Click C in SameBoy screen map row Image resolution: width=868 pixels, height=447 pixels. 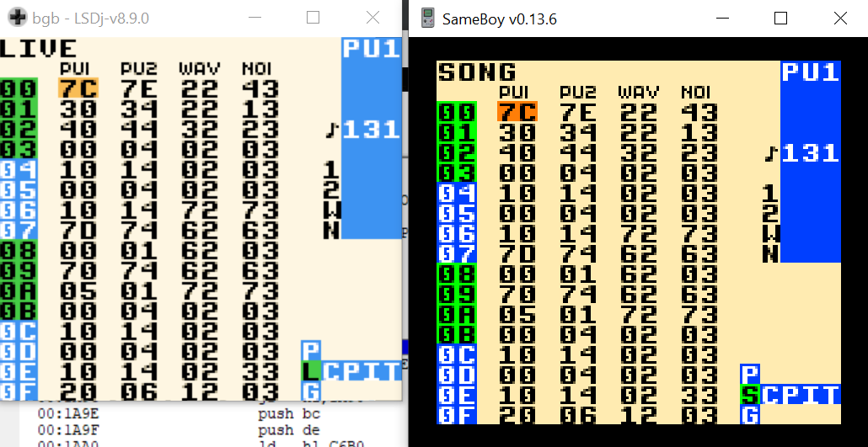click(770, 395)
